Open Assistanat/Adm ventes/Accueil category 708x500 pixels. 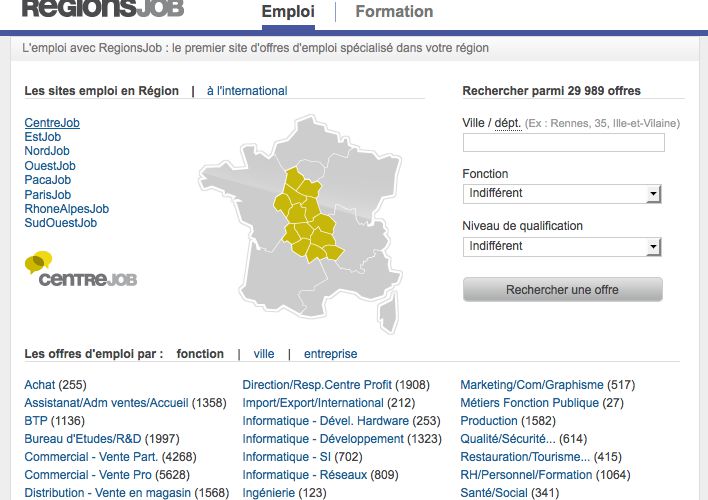click(x=106, y=403)
